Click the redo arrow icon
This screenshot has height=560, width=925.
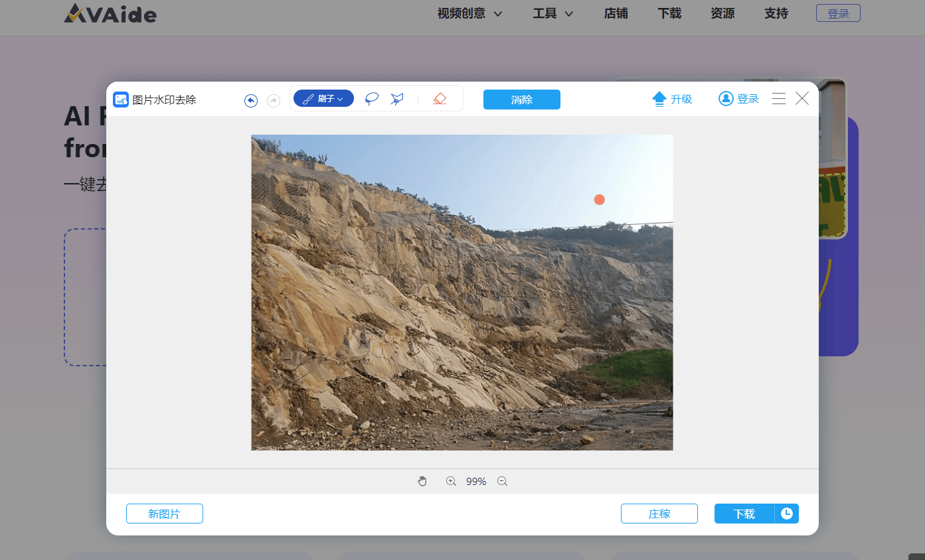[x=273, y=100]
